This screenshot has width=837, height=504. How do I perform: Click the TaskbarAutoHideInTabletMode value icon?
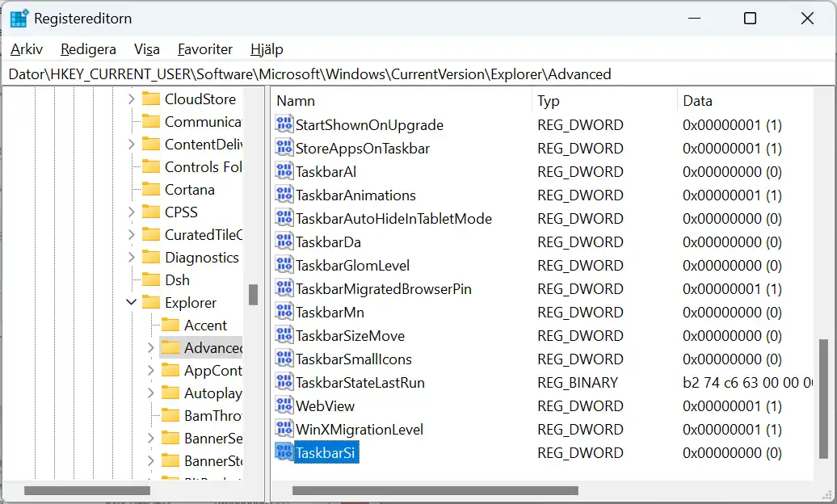(x=284, y=218)
